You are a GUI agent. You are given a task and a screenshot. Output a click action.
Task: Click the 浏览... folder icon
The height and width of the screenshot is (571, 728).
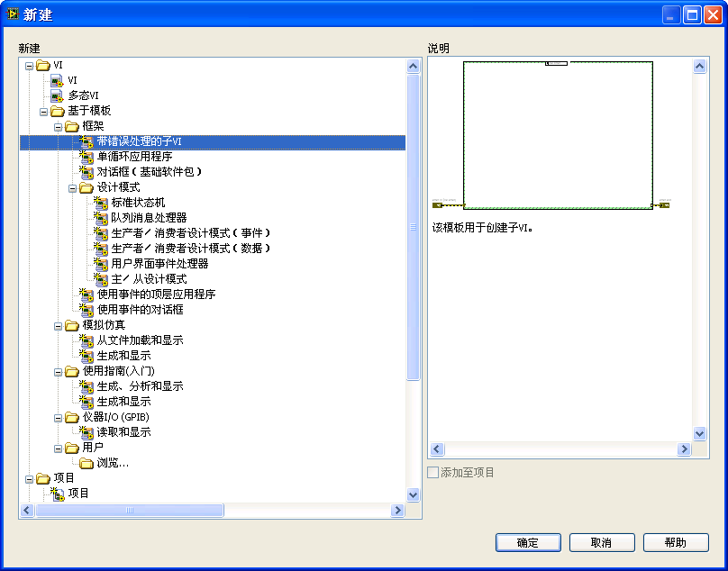[86, 463]
